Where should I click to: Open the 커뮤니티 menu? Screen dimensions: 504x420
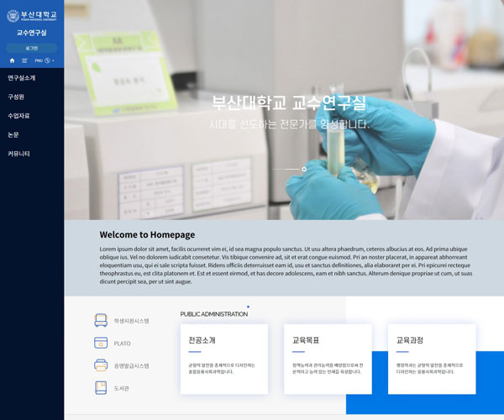click(x=19, y=154)
